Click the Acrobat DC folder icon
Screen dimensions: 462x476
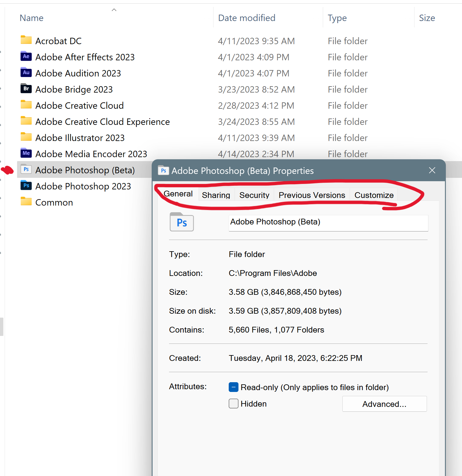26,40
